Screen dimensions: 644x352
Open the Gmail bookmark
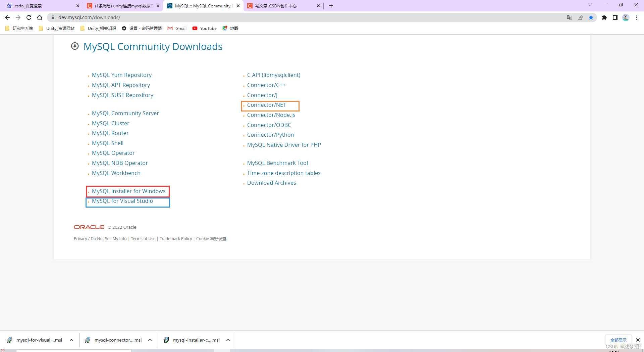(x=177, y=29)
